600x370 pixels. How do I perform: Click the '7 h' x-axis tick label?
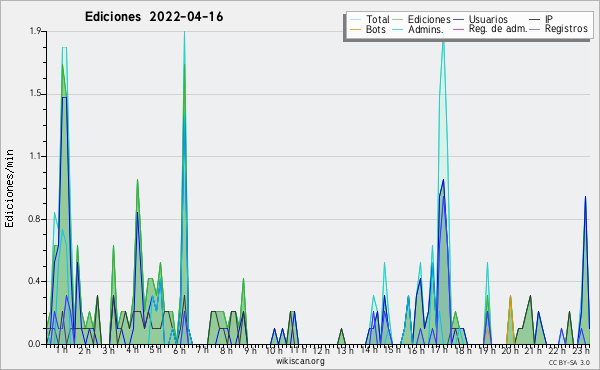point(202,349)
